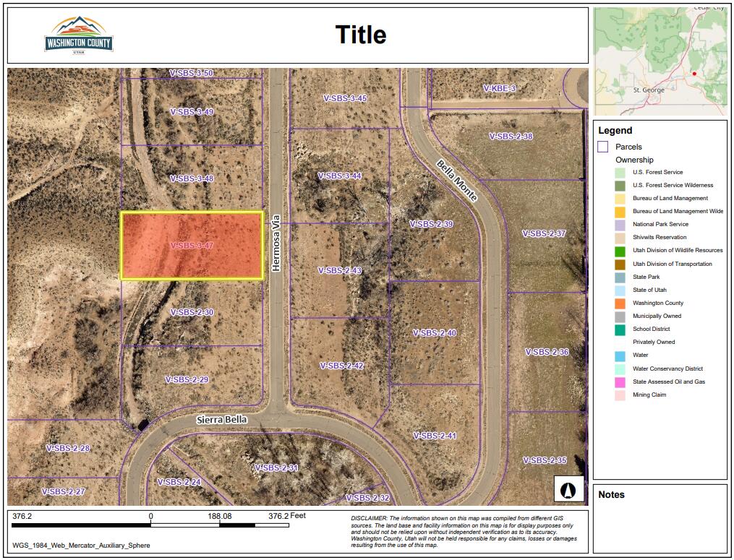
Task: Click the Parcels outline symbol in legend
Action: pos(602,147)
